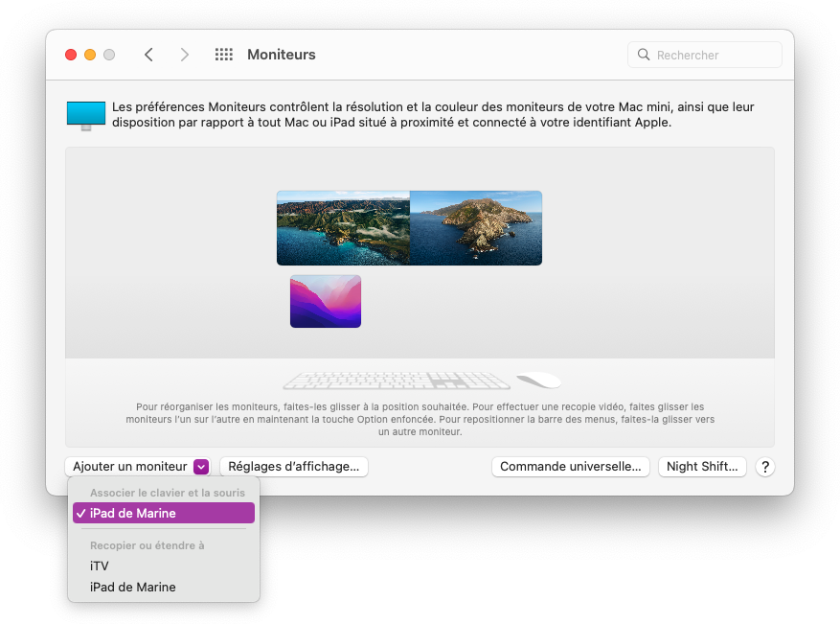Screen dimensions: 840x624
Task: Select the left coastal landscape display
Action: pos(343,228)
